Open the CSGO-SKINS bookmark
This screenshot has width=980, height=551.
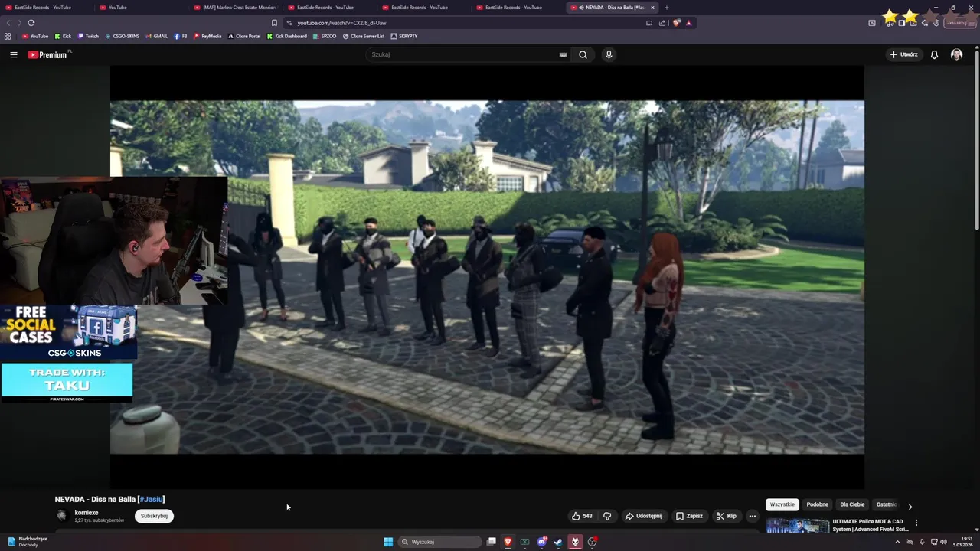click(x=122, y=36)
